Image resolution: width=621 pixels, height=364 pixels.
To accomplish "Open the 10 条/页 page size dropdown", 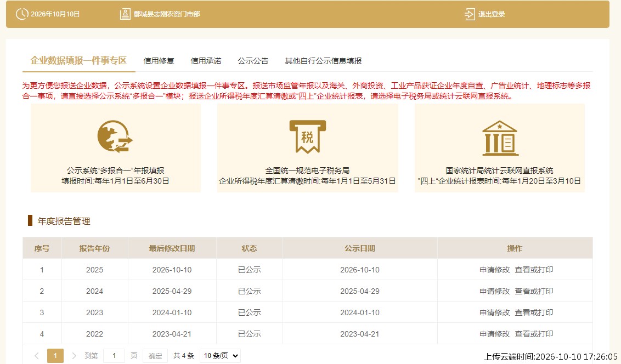I will [220, 356].
